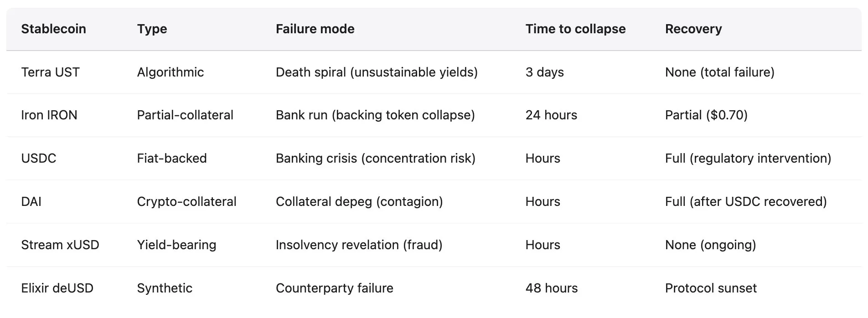
Task: Select the USDC stablecoin cell
Action: (x=39, y=158)
